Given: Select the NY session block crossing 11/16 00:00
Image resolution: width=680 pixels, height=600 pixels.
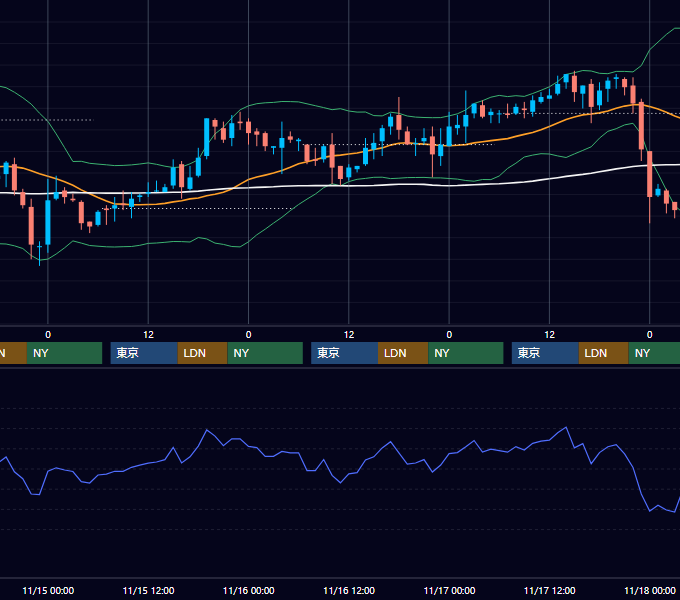Looking at the screenshot, I should point(265,353).
